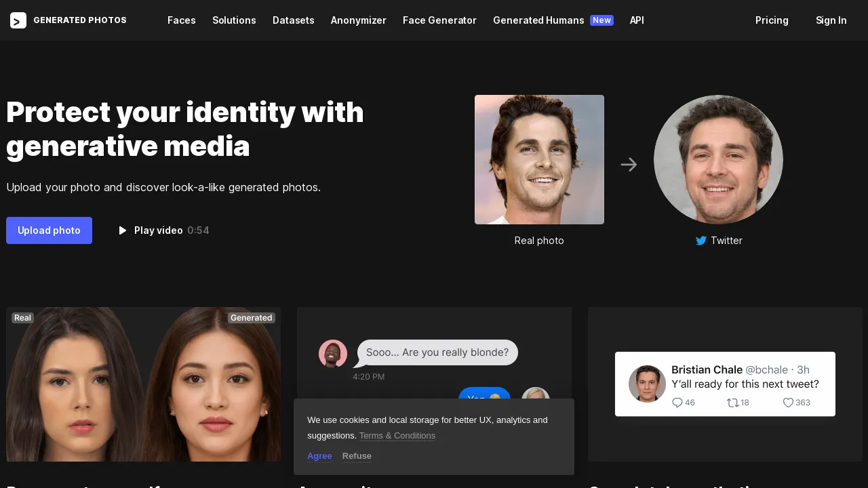Click the Real label on comparison image

pyautogui.click(x=22, y=318)
